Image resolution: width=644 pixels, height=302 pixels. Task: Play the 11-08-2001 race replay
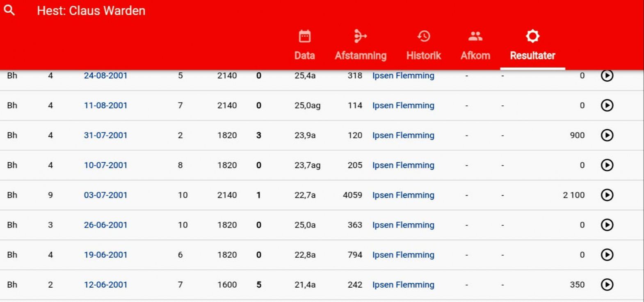607,105
